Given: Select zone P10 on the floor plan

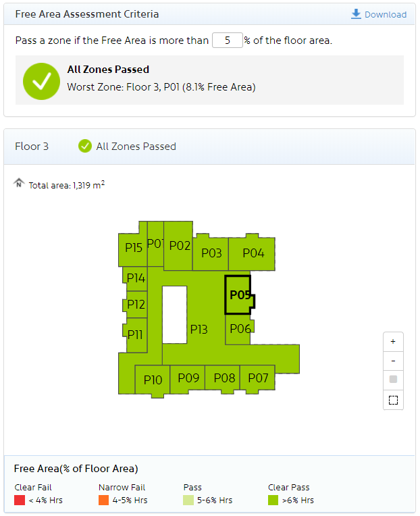Looking at the screenshot, I should (x=153, y=380).
